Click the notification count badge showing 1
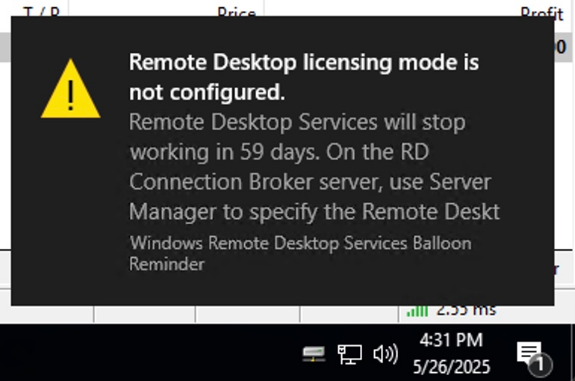This screenshot has width=575, height=381. [x=541, y=364]
